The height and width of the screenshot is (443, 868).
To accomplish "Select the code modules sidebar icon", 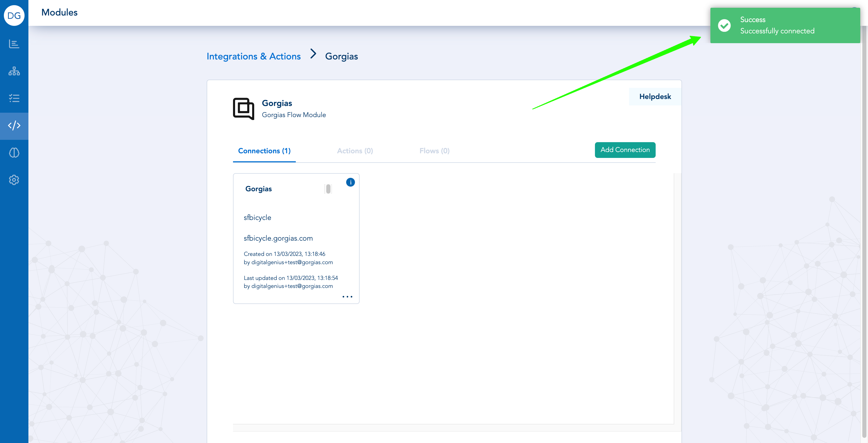I will 14,126.
